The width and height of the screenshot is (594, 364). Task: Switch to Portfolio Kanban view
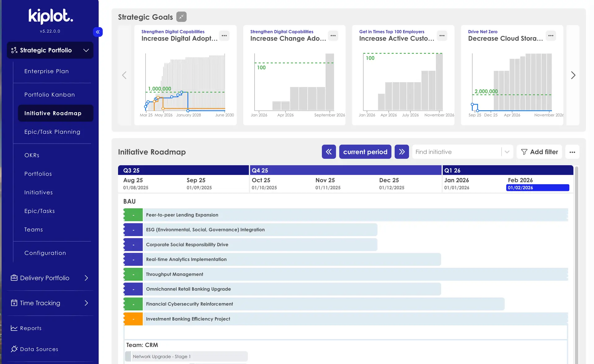point(49,95)
